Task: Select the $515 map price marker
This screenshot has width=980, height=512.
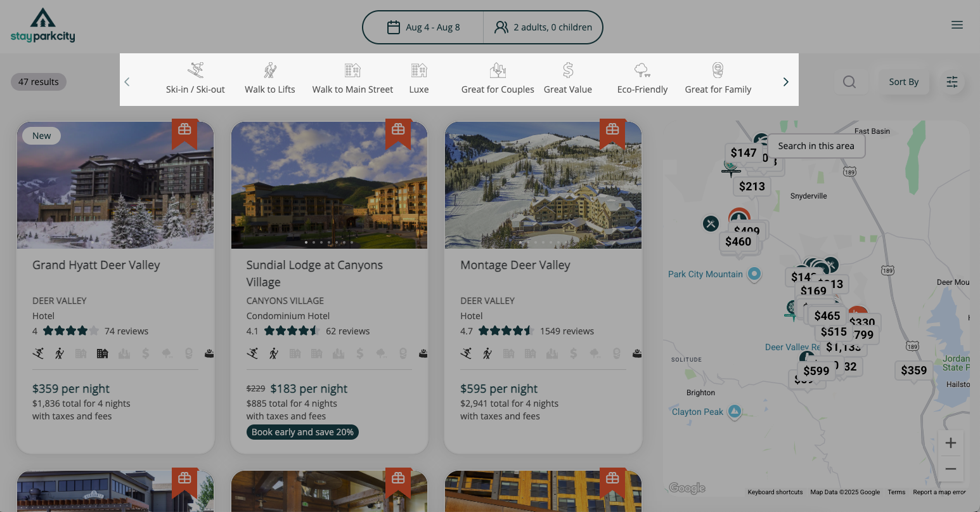Action: click(834, 332)
